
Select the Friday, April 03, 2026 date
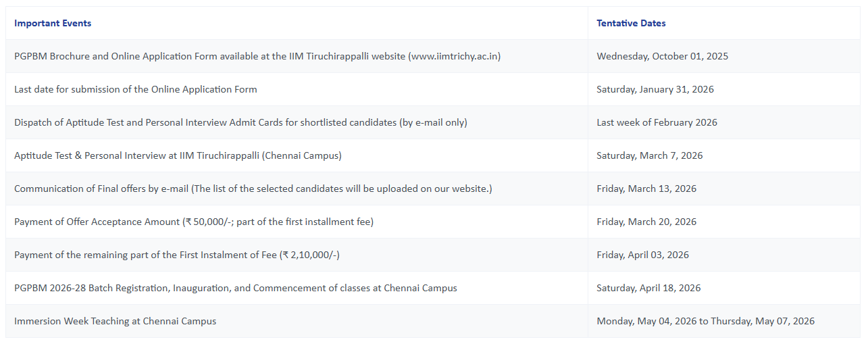(642, 255)
